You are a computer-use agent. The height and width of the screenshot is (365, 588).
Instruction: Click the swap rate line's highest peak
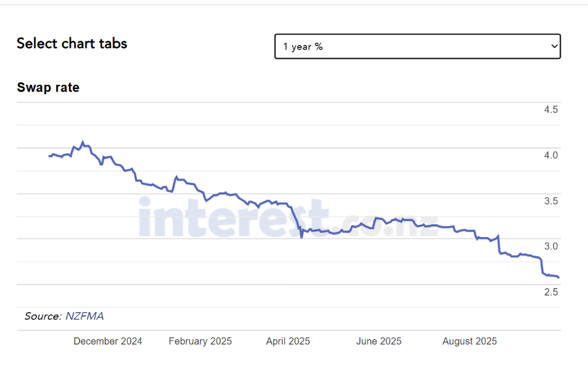point(83,141)
